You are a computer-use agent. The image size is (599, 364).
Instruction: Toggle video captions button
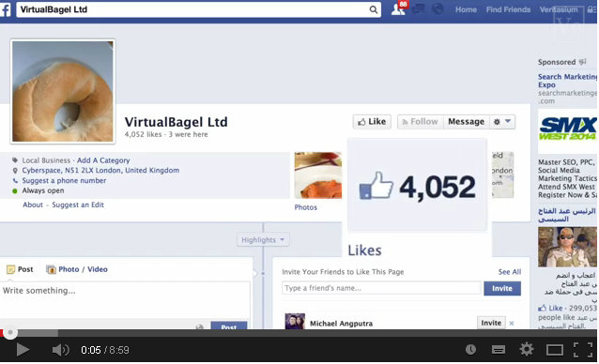499,350
